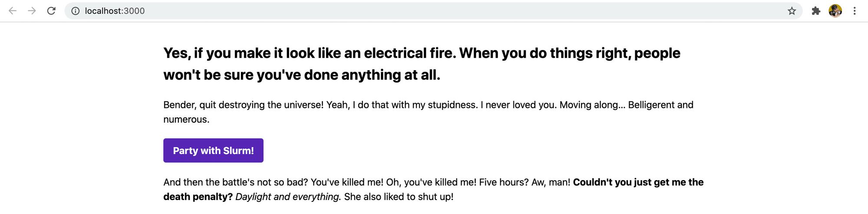Viewport: 868px width, 214px height.
Task: Click the sentence "Bender, quit destroying the universe!"
Action: pyautogui.click(x=243, y=105)
